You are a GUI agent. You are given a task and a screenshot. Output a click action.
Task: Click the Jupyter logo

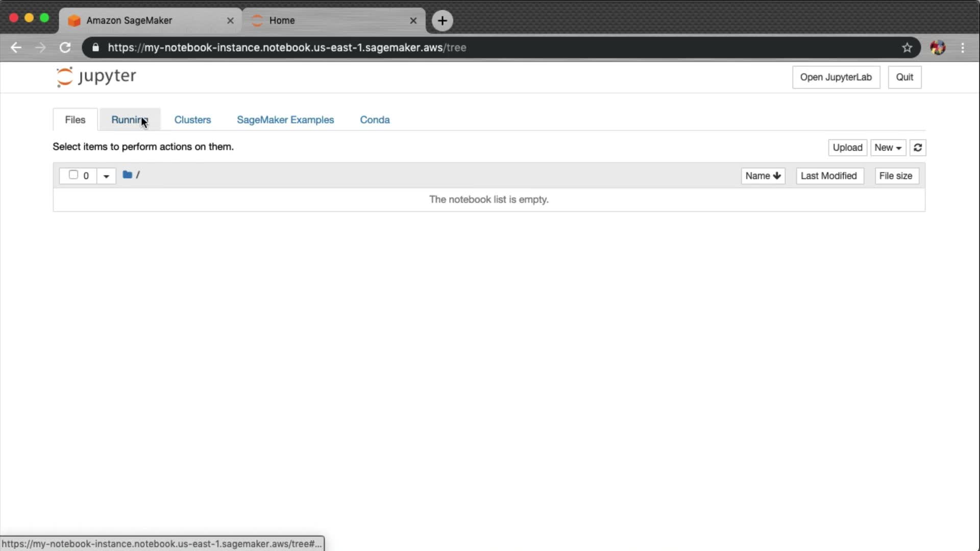click(x=96, y=77)
